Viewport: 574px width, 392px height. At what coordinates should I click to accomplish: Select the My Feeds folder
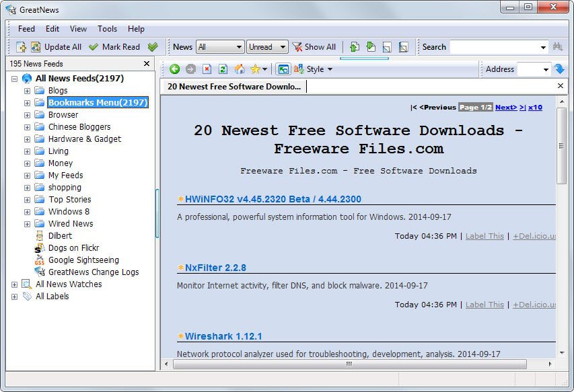(65, 175)
